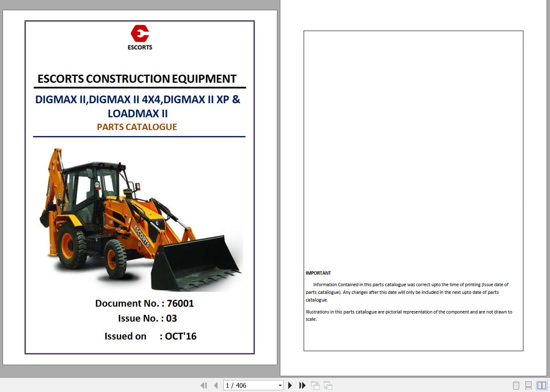Click the page number field showing 1 / 406
The height and width of the screenshot is (392, 550).
250,385
